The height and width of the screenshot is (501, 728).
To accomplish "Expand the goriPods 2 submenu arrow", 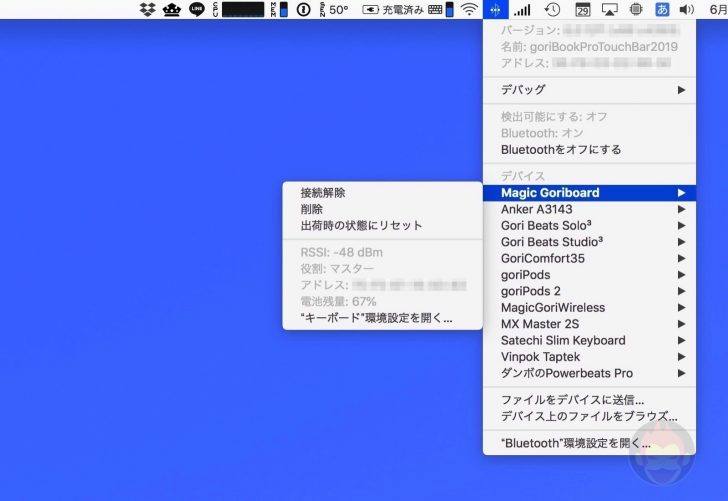I will coord(681,291).
